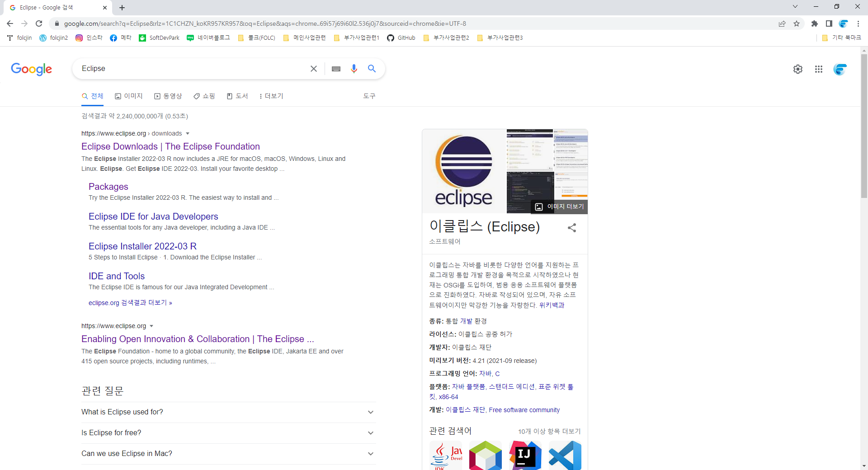Switch to the 도서 results tab

(237, 96)
